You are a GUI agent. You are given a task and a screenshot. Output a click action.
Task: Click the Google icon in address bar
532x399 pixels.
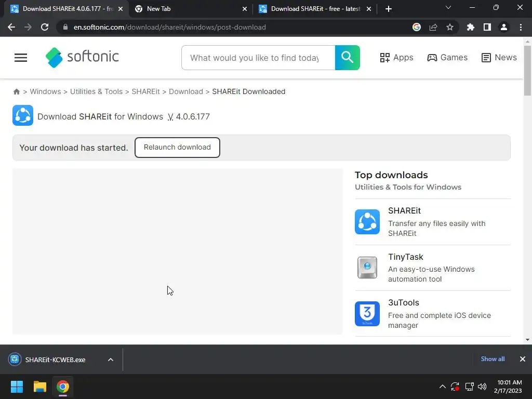417,27
